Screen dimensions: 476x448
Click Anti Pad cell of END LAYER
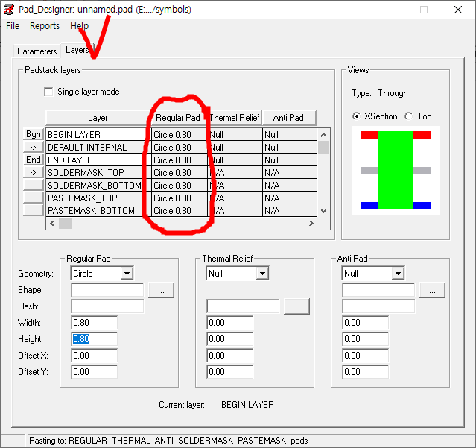point(290,160)
